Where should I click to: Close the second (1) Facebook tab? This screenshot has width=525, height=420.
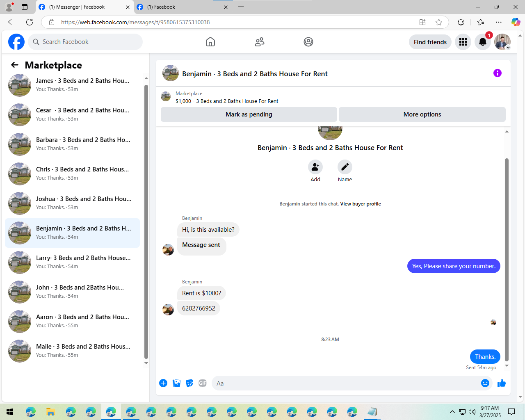point(226,7)
